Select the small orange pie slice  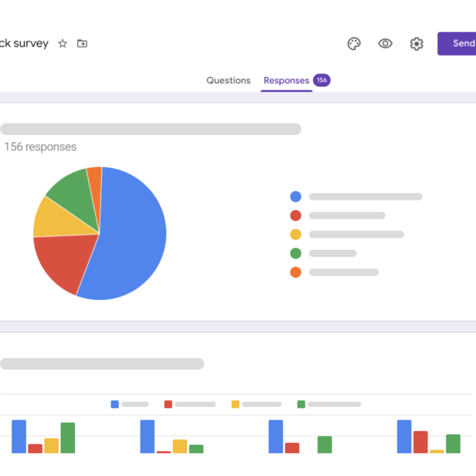[95, 177]
